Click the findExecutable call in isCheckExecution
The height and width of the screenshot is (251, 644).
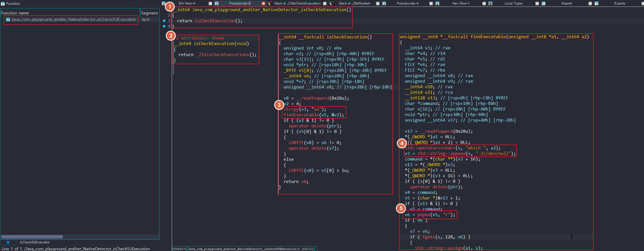[x=301, y=115]
